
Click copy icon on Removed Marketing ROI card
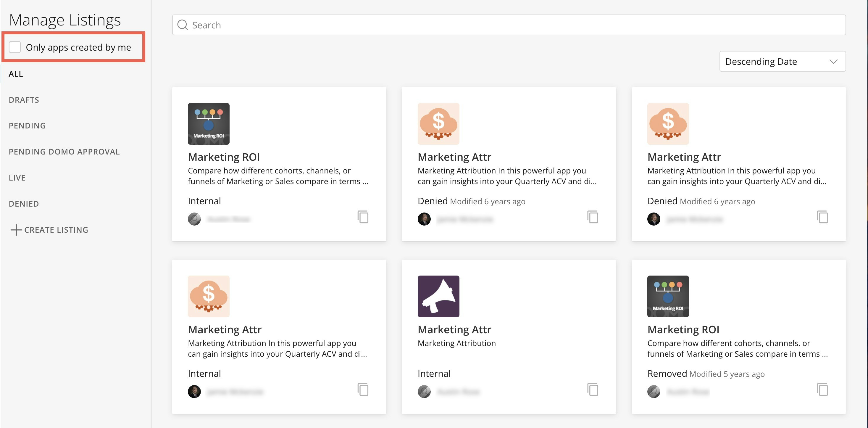click(822, 389)
